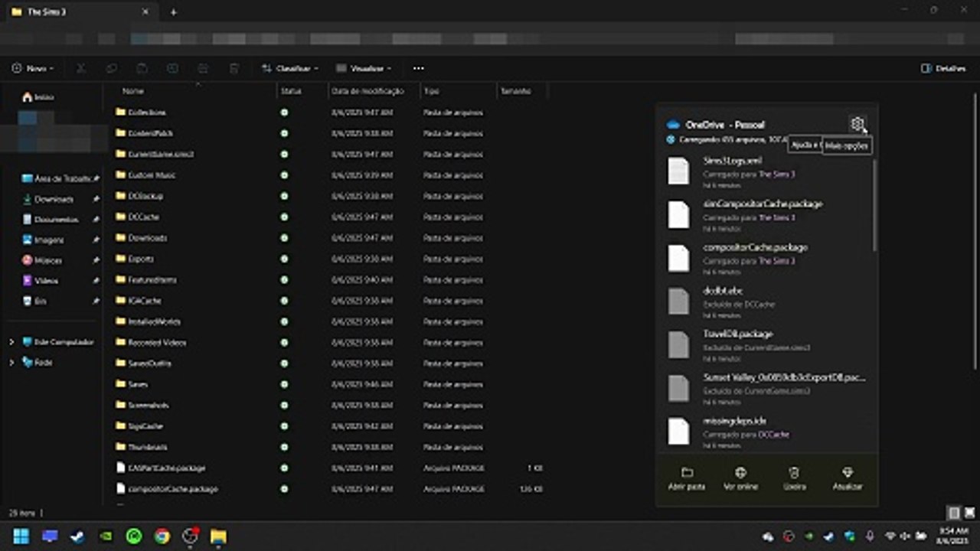Toggle the Detalhes pane button
Image resolution: width=980 pixels, height=551 pixels.
pyautogui.click(x=943, y=68)
